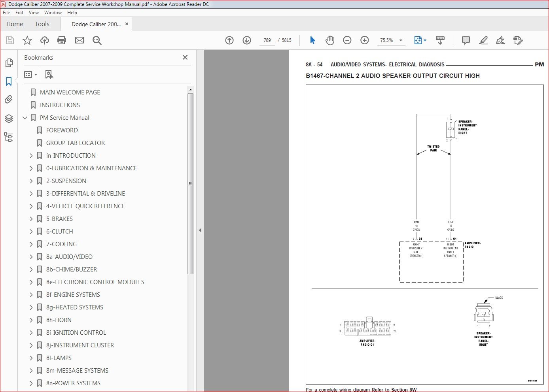The height and width of the screenshot is (392, 549).
Task: Activate the Hand pan tool
Action: (x=330, y=40)
